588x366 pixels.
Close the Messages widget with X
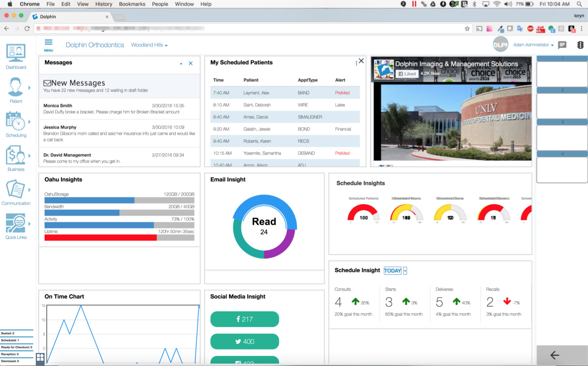coord(191,63)
